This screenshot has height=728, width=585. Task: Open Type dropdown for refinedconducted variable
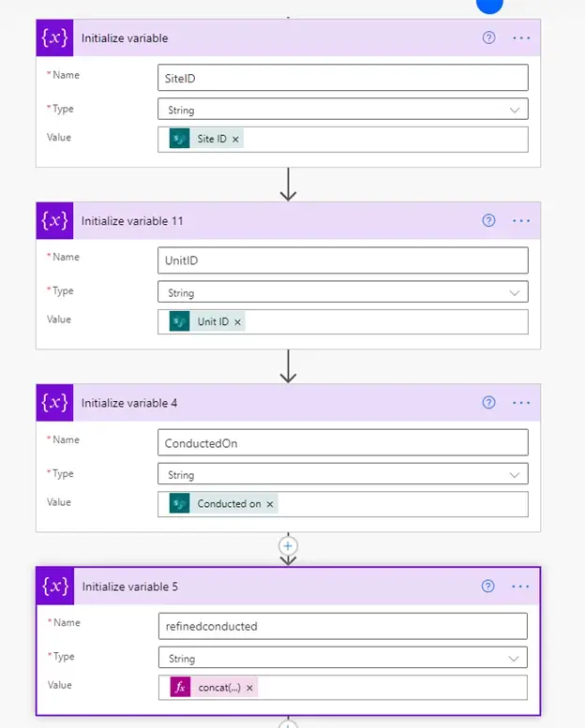coord(343,658)
